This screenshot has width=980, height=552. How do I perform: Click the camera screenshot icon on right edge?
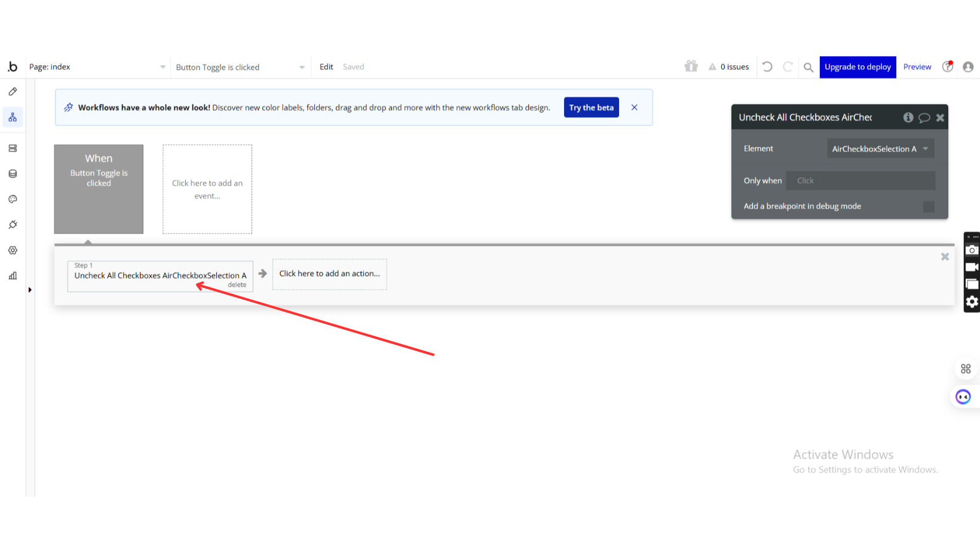coord(972,250)
